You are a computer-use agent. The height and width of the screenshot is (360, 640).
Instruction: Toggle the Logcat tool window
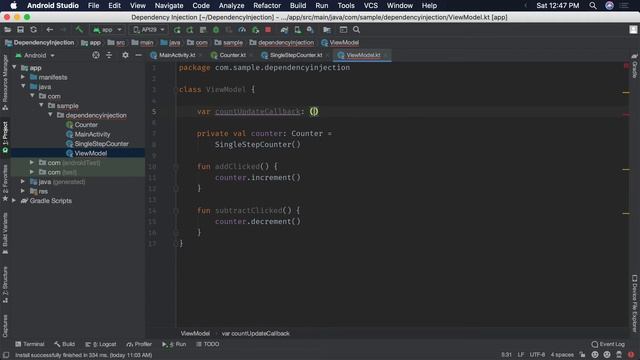pos(100,344)
